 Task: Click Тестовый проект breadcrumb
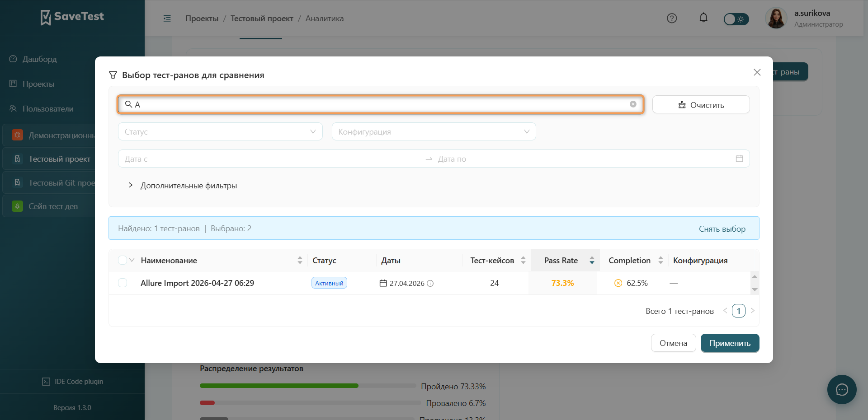click(262, 19)
